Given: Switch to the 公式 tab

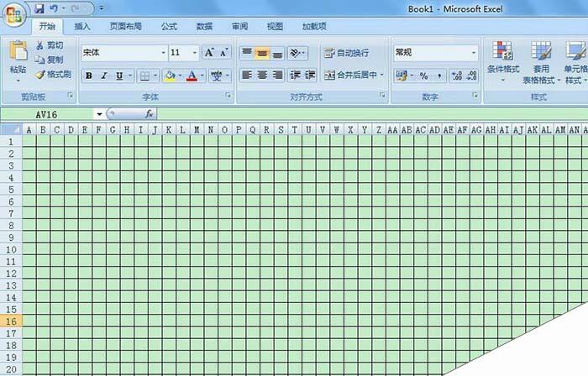Looking at the screenshot, I should pyautogui.click(x=169, y=26).
